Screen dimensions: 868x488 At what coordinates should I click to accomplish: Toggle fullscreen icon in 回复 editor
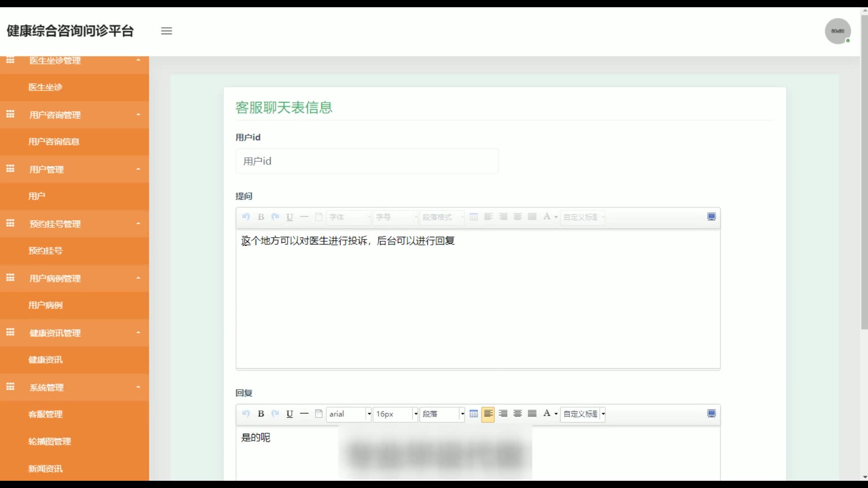tap(711, 414)
